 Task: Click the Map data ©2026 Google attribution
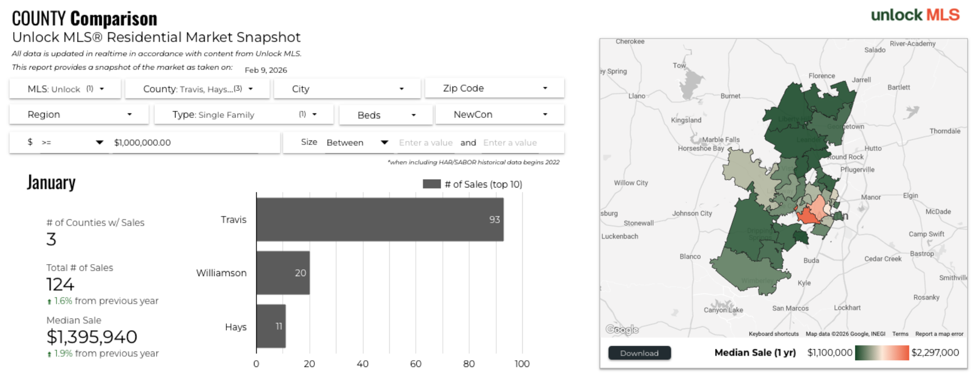(x=845, y=334)
